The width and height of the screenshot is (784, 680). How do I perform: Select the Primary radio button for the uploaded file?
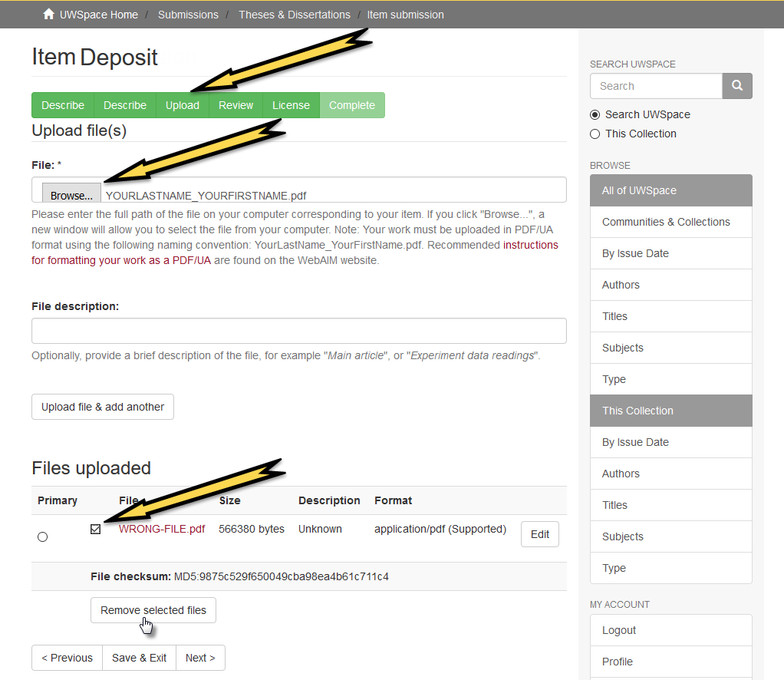[x=42, y=536]
